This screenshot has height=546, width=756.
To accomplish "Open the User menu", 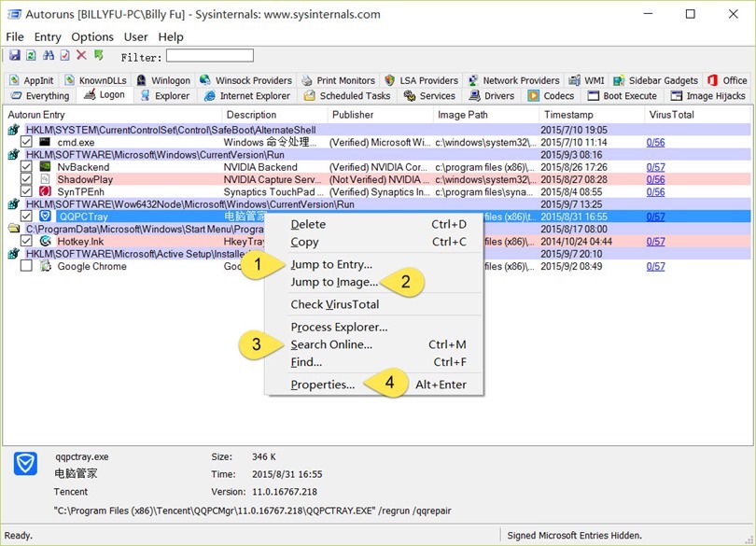I will 135,37.
